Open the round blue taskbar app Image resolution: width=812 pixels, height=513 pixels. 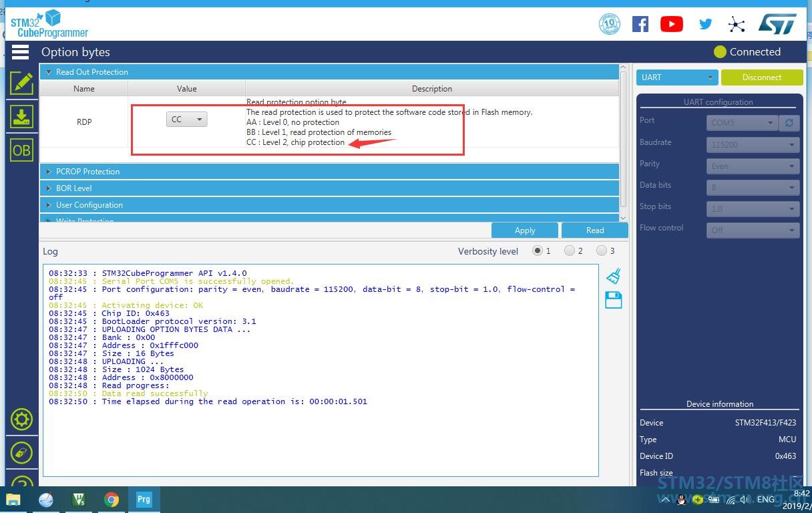[x=46, y=499]
